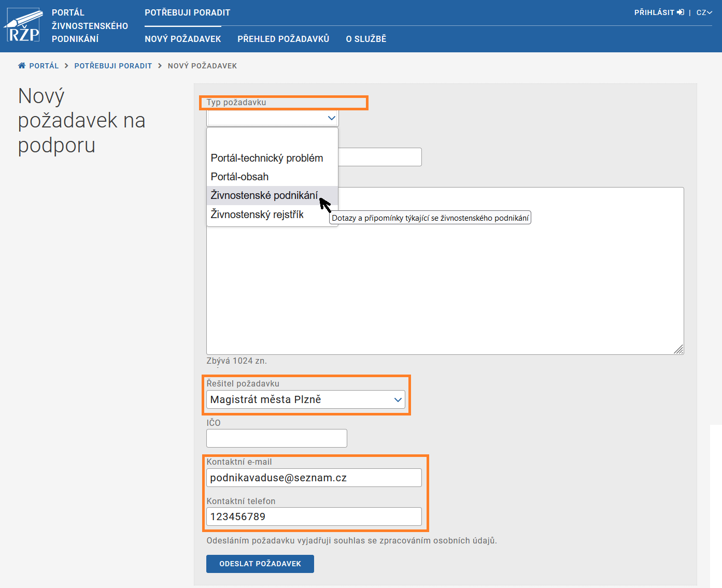Expand the Typ požadavku dropdown
The width and height of the screenshot is (722, 588).
(273, 118)
